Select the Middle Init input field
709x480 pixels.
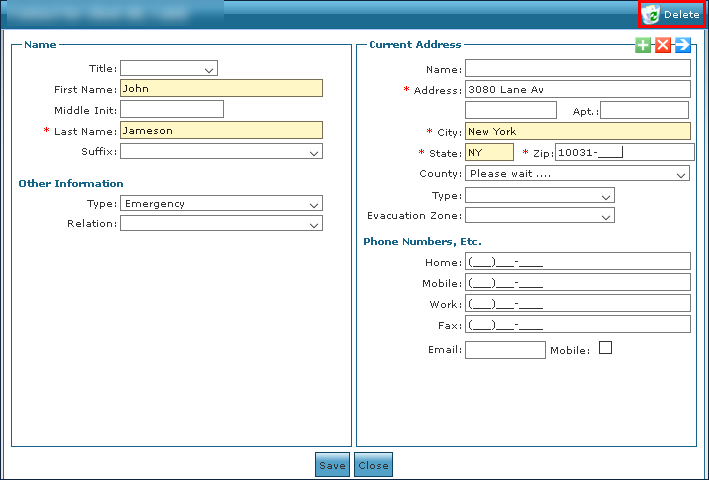pyautogui.click(x=171, y=109)
